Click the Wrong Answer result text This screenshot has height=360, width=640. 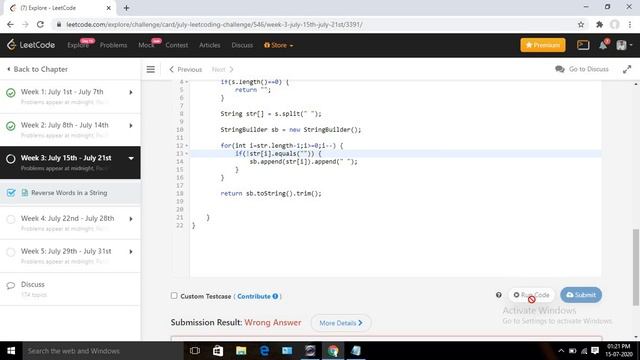click(x=273, y=322)
